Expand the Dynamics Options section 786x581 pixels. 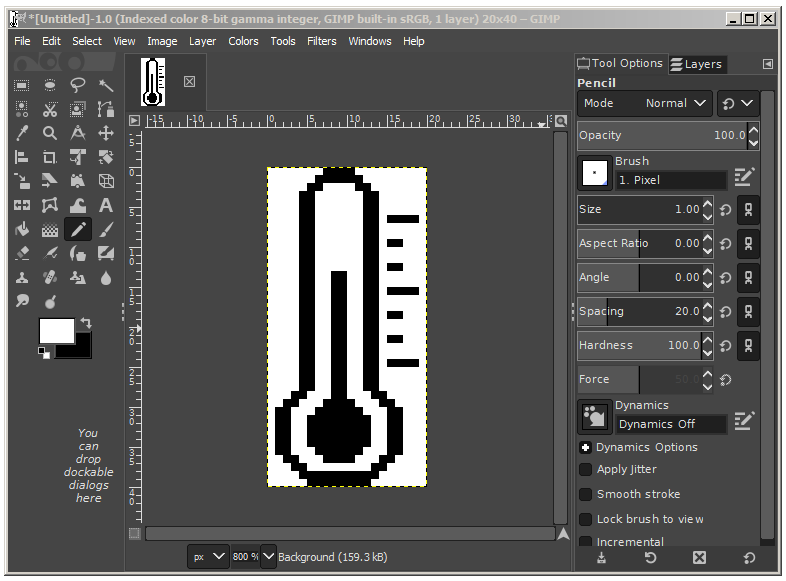[x=585, y=447]
